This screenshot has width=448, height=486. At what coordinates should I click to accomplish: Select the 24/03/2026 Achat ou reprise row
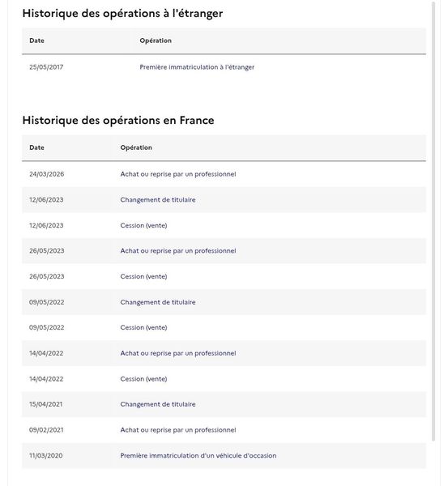[x=224, y=174]
